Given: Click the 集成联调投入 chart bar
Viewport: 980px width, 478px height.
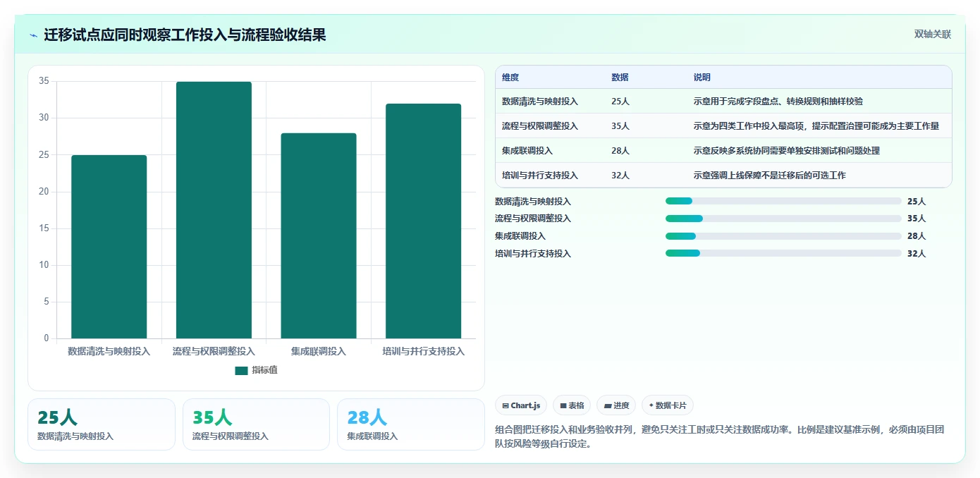Looking at the screenshot, I should pyautogui.click(x=319, y=235).
